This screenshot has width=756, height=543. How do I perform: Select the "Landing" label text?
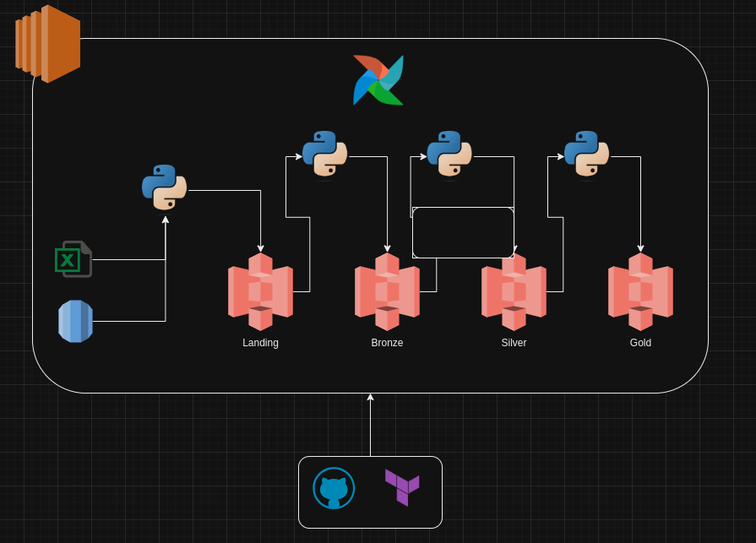coord(260,343)
